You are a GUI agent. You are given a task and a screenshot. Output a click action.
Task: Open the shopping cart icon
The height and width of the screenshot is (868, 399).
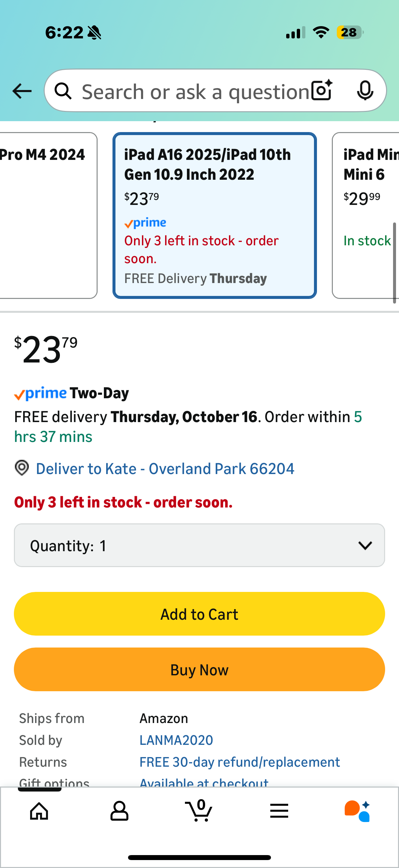click(x=199, y=811)
